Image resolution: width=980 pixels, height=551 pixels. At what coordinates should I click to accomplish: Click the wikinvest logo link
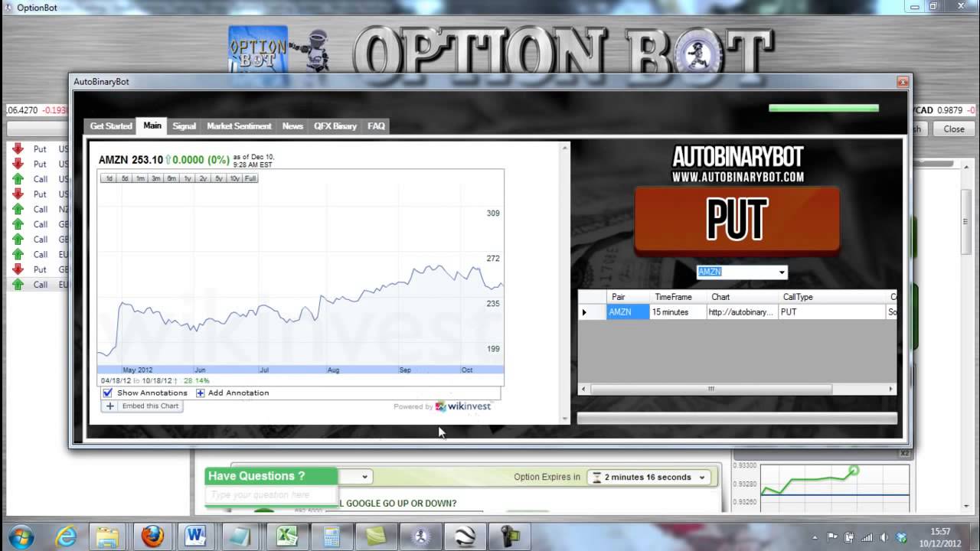coord(463,406)
